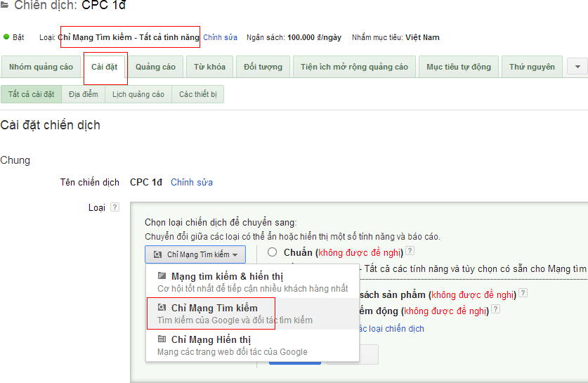Open the Thứ nguyên tab

pyautogui.click(x=532, y=67)
